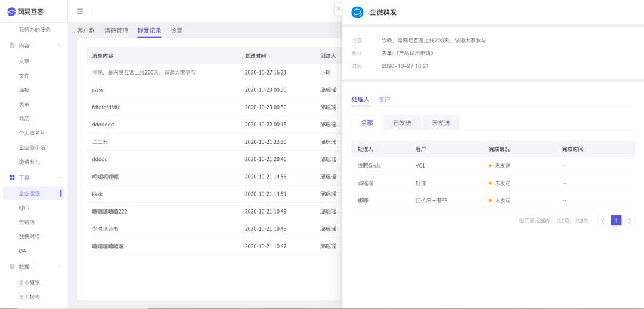
Task: Open 海报 in sidebar
Action: click(x=24, y=90)
